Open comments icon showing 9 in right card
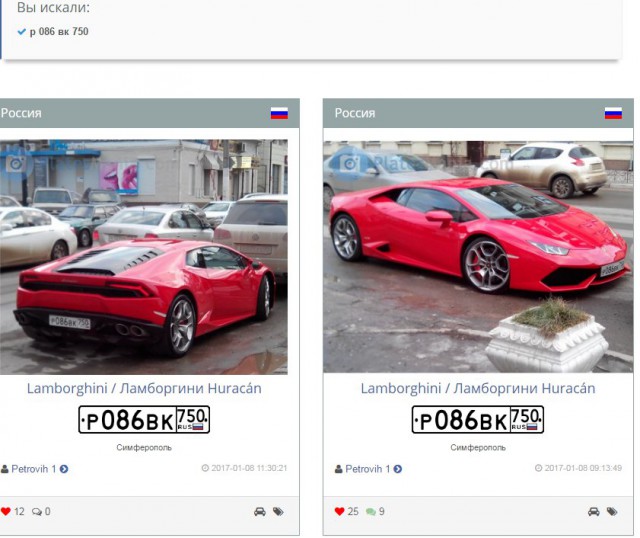 (x=371, y=512)
